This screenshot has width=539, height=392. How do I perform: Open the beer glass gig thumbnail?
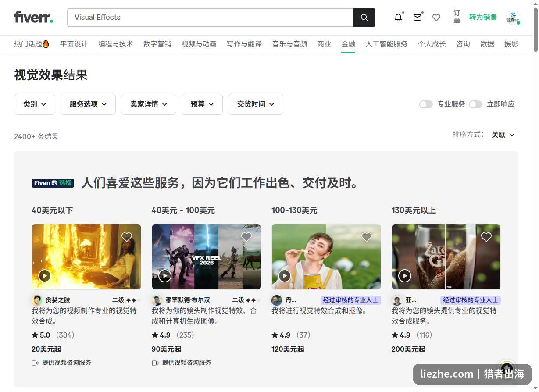point(446,257)
